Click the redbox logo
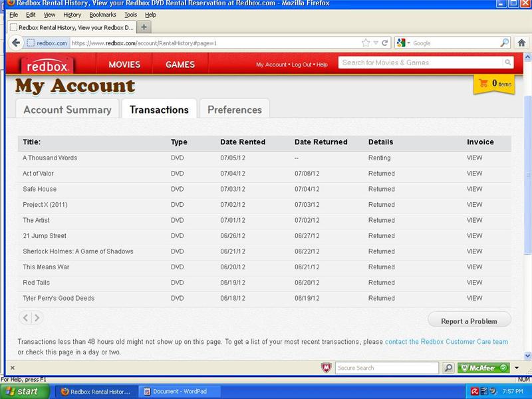 pyautogui.click(x=47, y=65)
